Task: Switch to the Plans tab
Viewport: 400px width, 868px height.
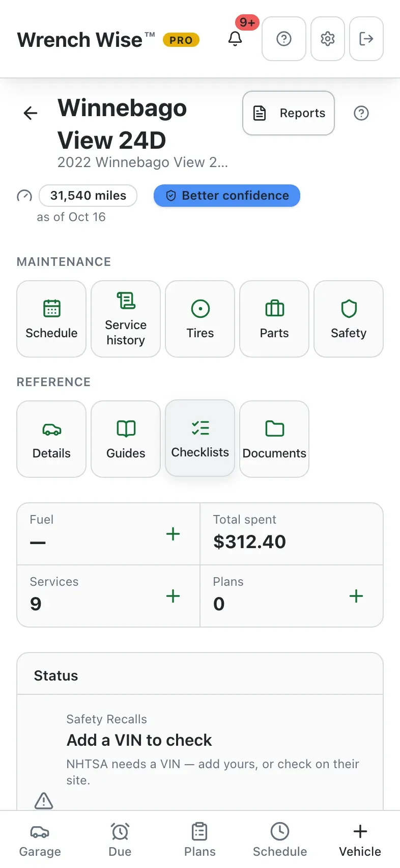Action: tap(200, 840)
